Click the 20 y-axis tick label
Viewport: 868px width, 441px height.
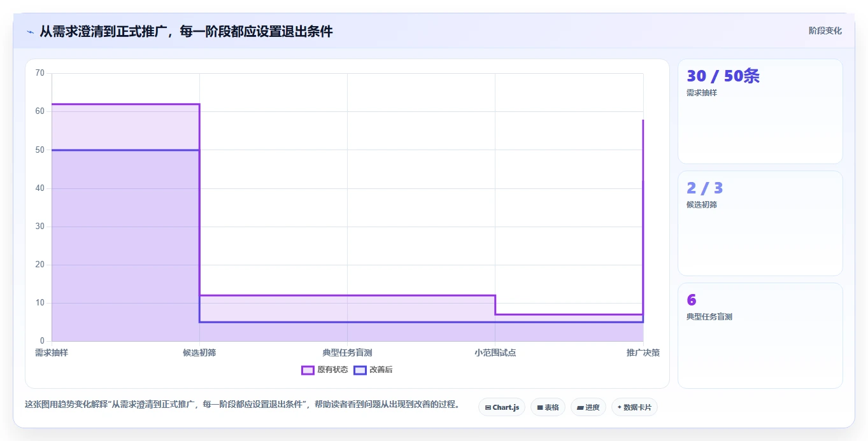click(x=40, y=265)
